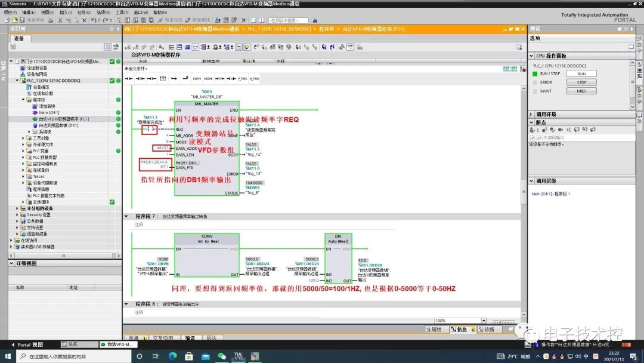Split the editor space vertically
Viewport: 644px width, 363px height.
261,20
